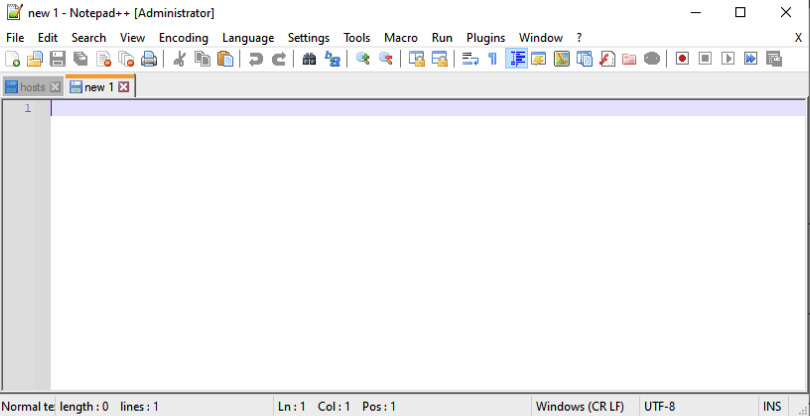Click the Windows (CR LF) status field
810x416 pixels.
pyautogui.click(x=585, y=407)
